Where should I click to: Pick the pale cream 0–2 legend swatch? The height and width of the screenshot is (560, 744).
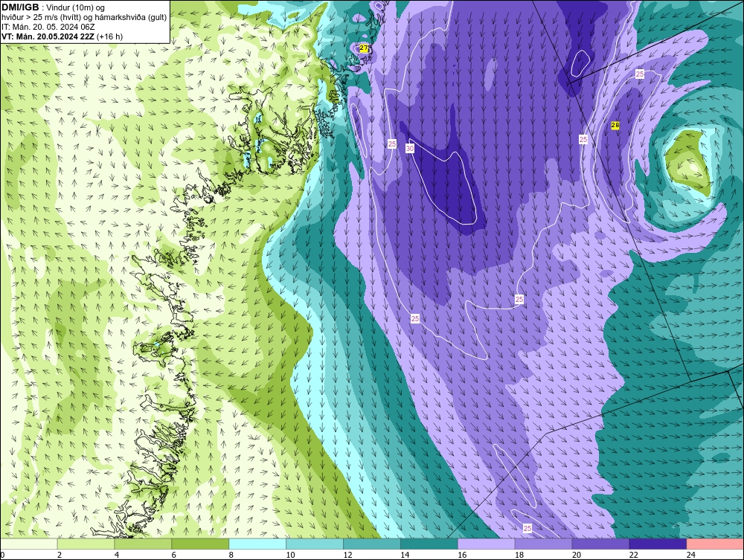(29, 544)
